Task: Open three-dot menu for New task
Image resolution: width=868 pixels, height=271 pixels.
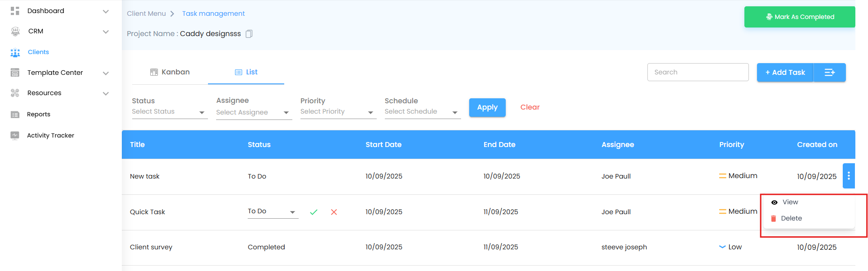Action: tap(849, 176)
